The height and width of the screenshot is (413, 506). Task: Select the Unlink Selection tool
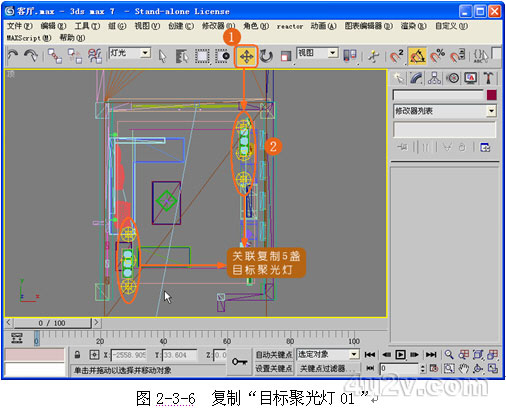click(x=74, y=56)
